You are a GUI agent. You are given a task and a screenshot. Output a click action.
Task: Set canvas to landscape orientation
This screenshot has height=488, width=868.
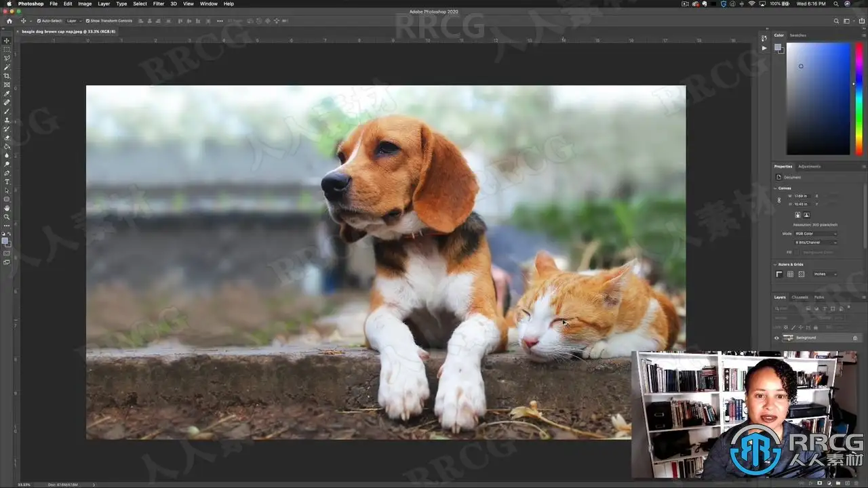[806, 215]
